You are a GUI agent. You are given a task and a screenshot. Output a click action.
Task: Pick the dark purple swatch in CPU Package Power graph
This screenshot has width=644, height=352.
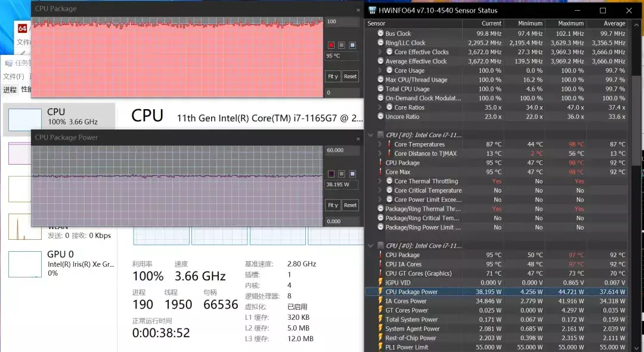(331, 174)
